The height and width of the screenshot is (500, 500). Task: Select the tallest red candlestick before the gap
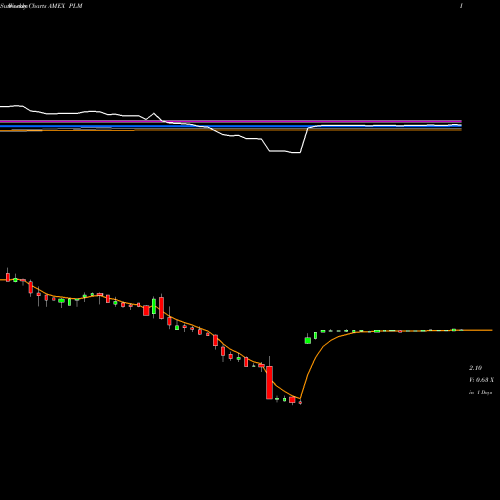(269, 382)
